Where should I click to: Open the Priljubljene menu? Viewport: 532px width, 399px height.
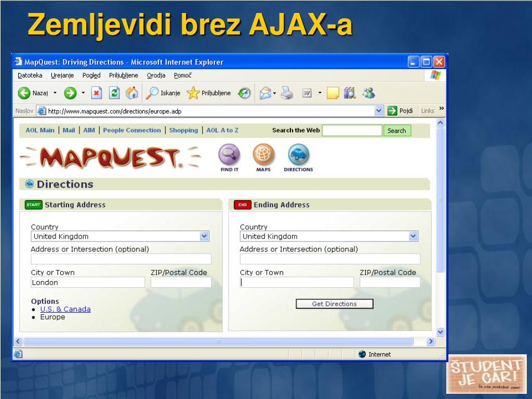(x=124, y=75)
